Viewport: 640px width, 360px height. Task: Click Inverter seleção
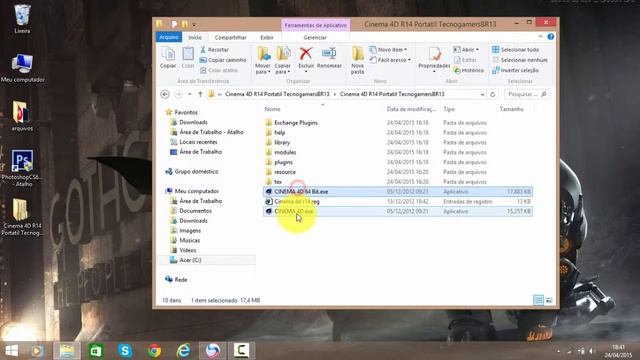tap(515, 70)
